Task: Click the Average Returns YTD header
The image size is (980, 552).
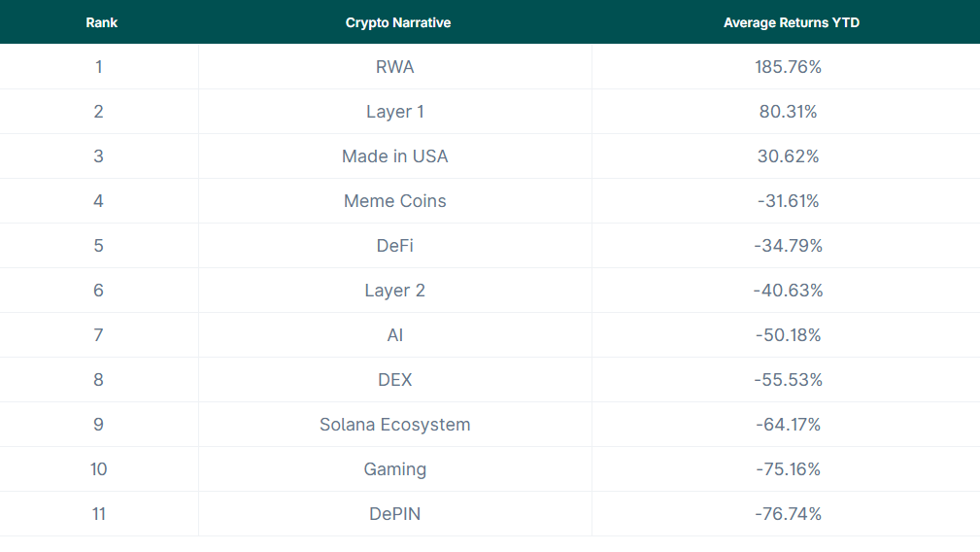Action: (791, 22)
